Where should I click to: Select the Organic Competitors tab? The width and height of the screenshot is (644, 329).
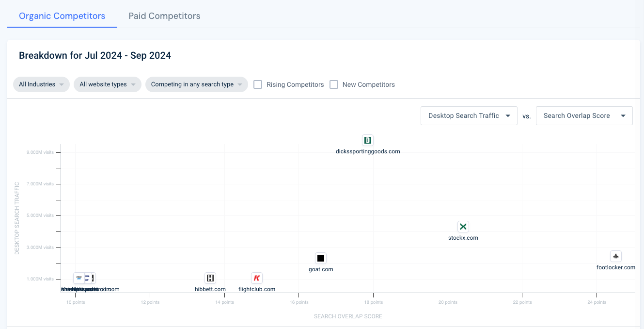62,16
